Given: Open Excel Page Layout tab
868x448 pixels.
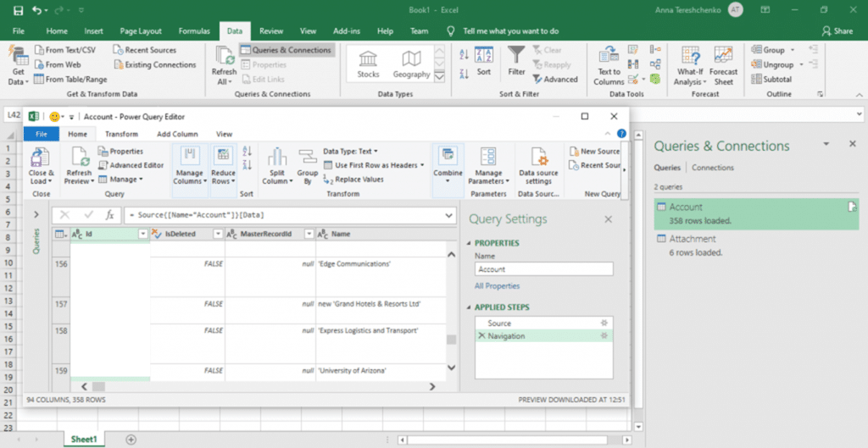Looking at the screenshot, I should click(x=141, y=31).
